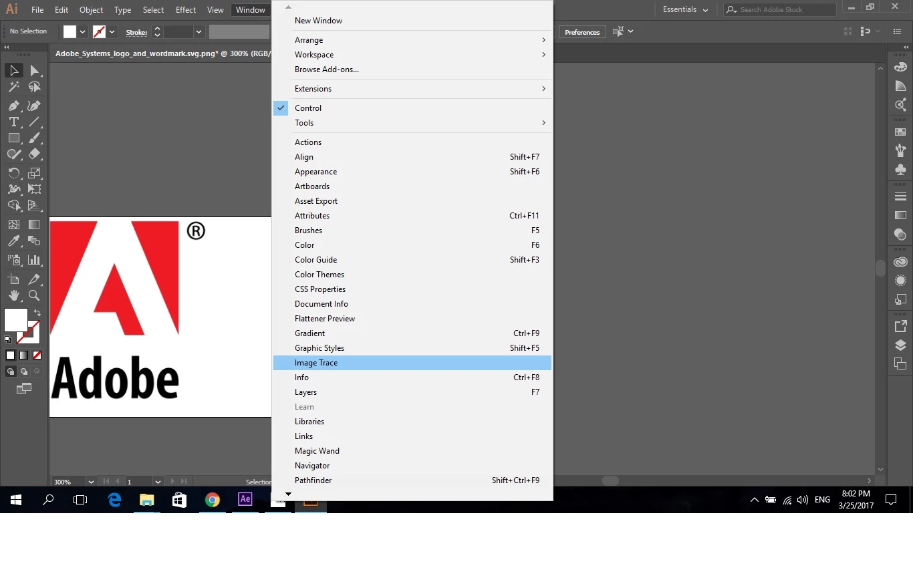This screenshot has height=588, width=913.
Task: Select the Lasso tool
Action: click(34, 86)
